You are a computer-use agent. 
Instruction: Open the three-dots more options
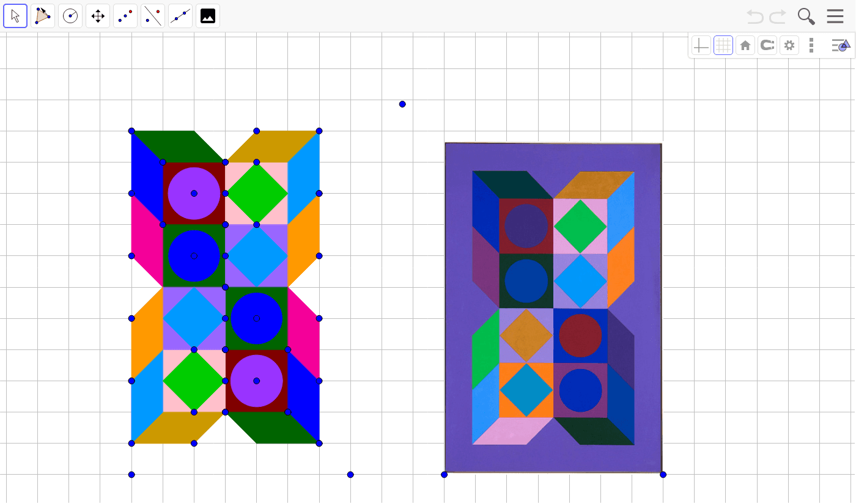point(811,45)
